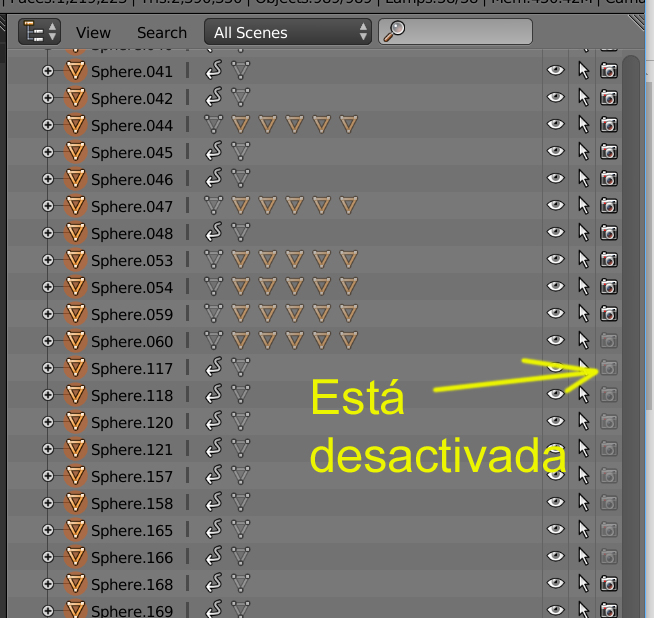Expand the Sphere.044 tree item

click(x=48, y=125)
